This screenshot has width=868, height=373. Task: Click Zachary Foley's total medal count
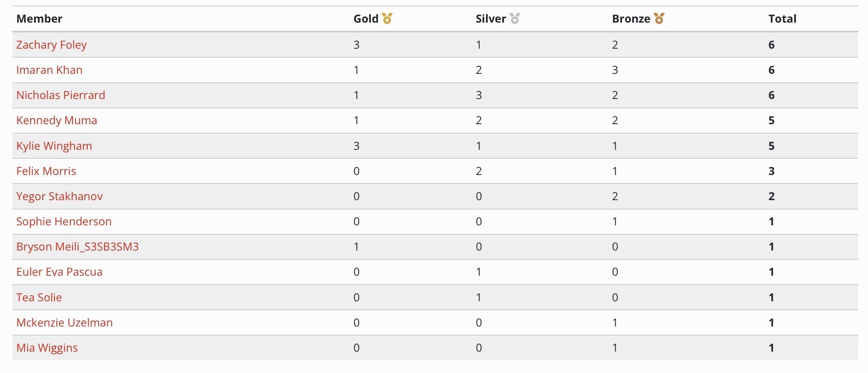pos(771,45)
